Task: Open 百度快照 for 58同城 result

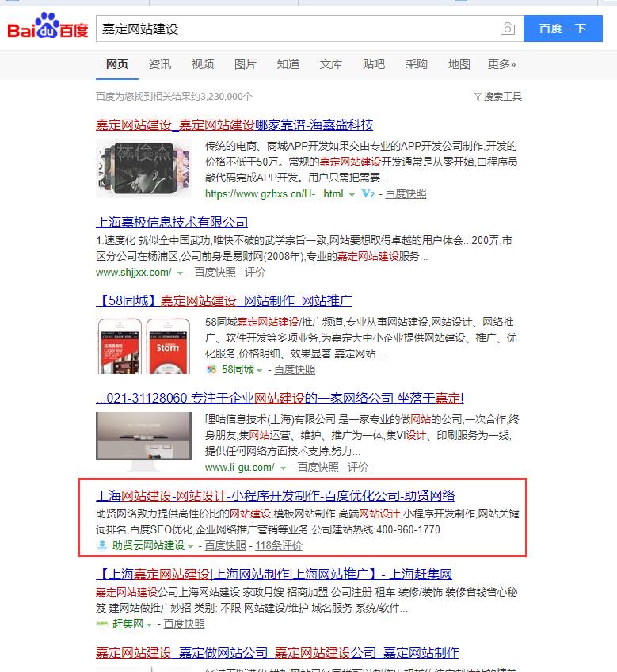Action: [x=295, y=369]
